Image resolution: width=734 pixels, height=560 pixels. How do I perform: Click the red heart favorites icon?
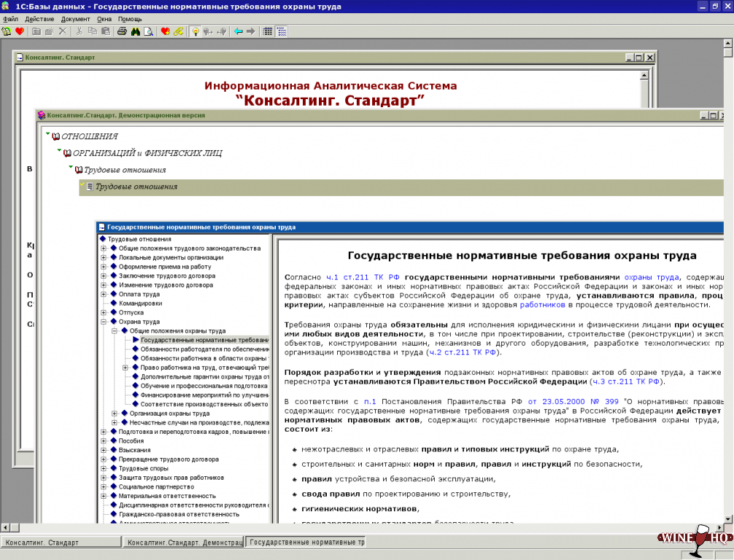[20, 31]
